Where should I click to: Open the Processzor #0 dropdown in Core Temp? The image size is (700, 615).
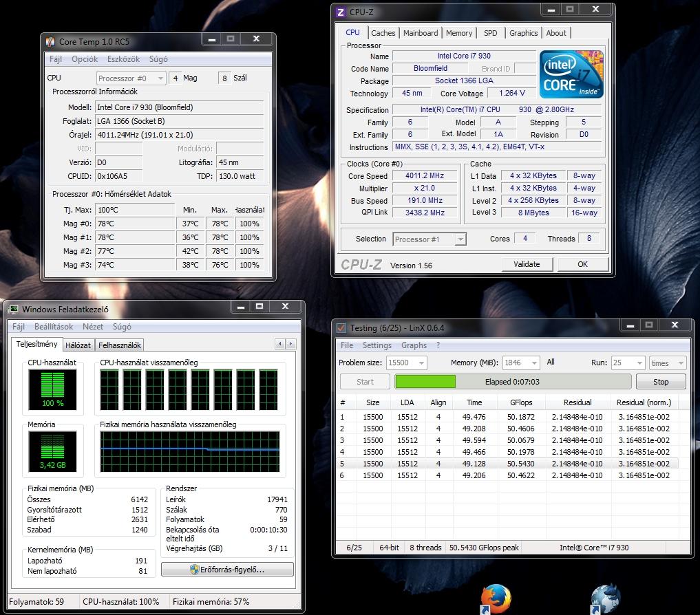pos(131,78)
